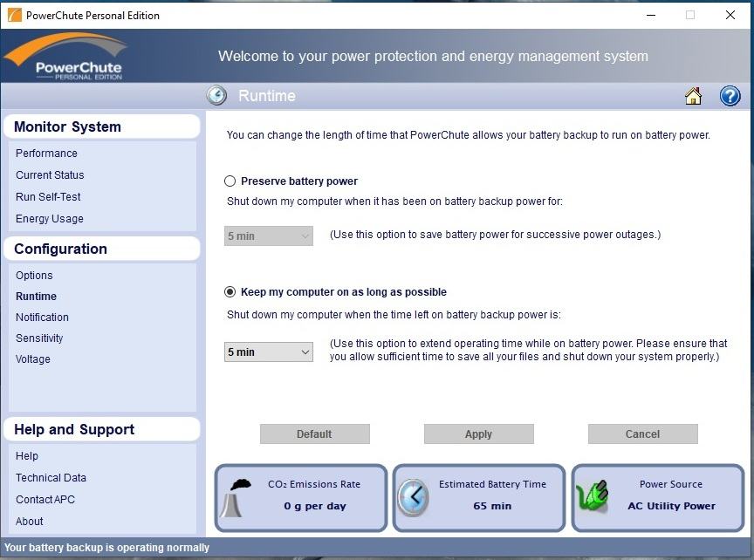Click the Default button
Screen dimensions: 754x560
tap(314, 434)
